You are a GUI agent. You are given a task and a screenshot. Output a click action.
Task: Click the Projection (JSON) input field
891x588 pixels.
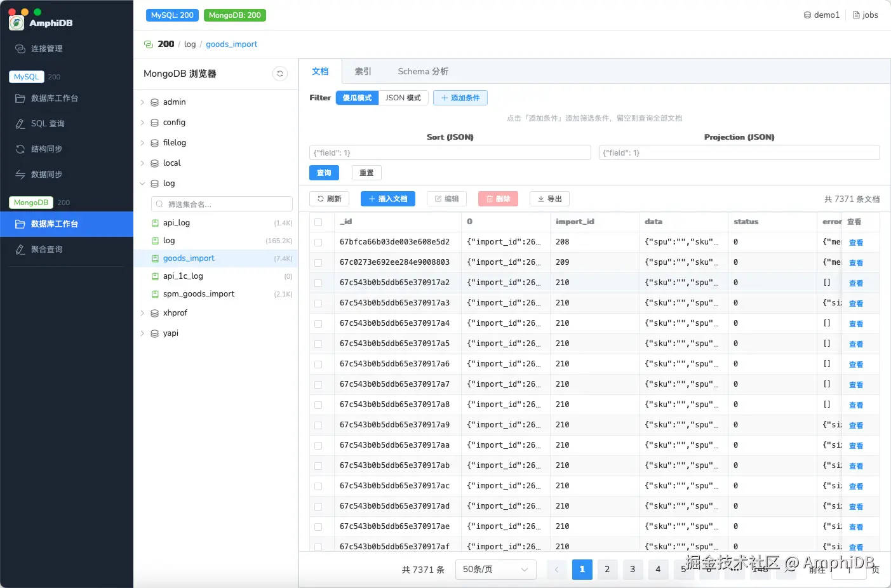click(x=739, y=152)
